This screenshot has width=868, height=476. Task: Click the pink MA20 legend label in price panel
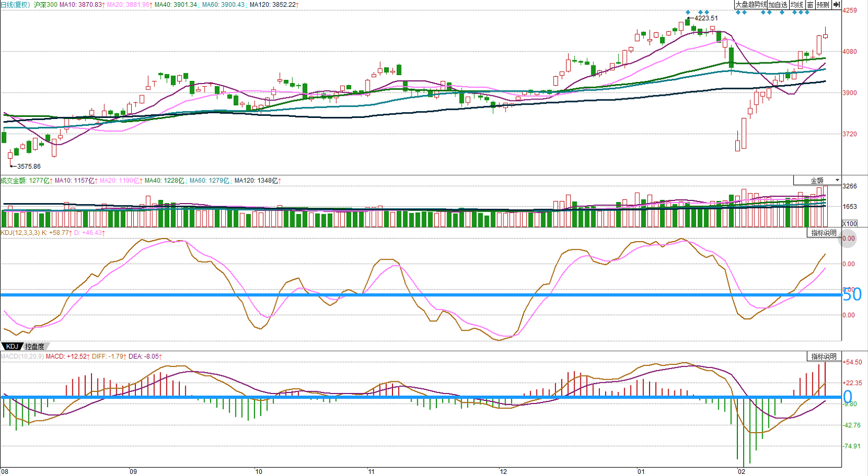coord(130,5)
